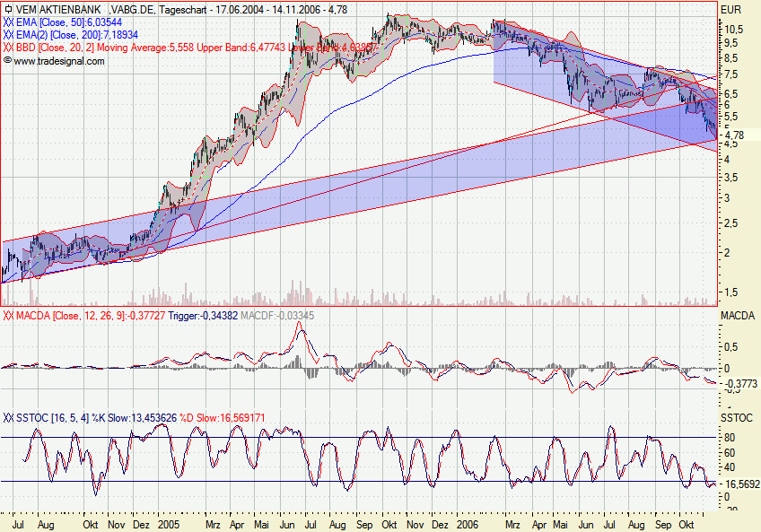Click the blue icon before SSTOC legend

[x=8, y=418]
